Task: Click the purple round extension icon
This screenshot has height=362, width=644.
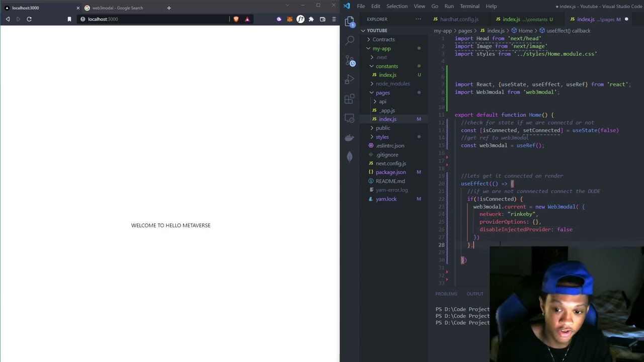Action: (x=279, y=19)
